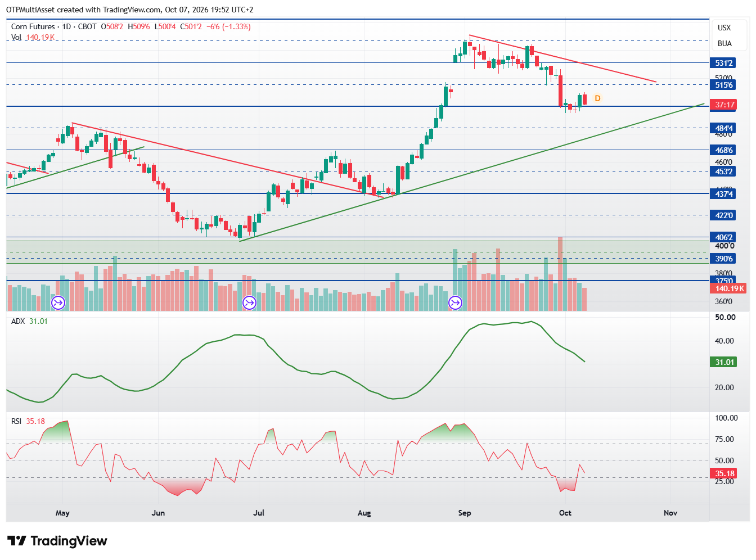Click the OTPMultiAsset created with TradingView.com header

tap(130, 10)
